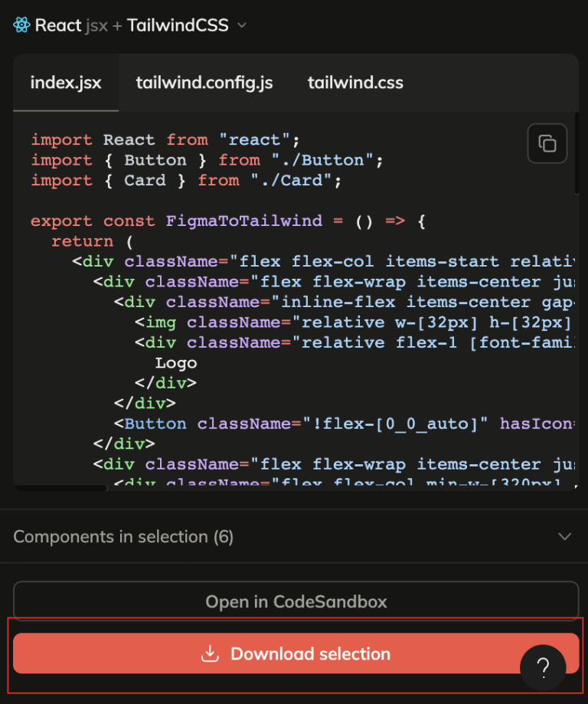Select the index.jsx tab
Screen dimensions: 588x704
[65, 83]
